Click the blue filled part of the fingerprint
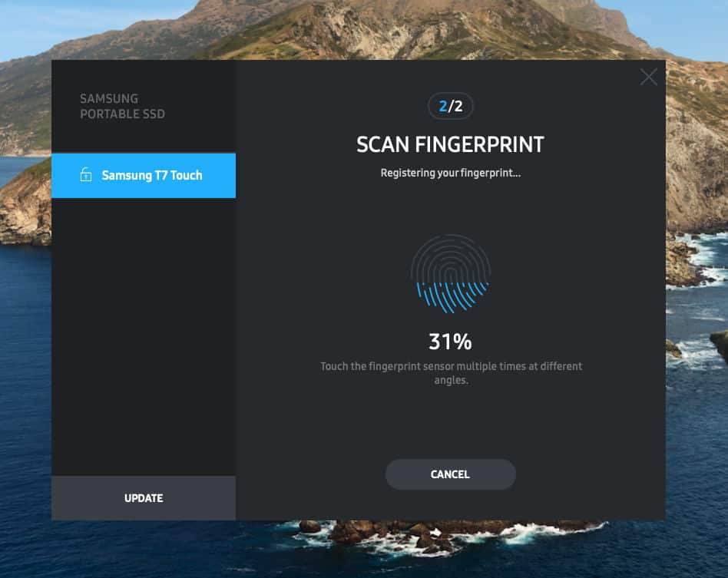Viewport: 728px width, 578px height. 452,297
